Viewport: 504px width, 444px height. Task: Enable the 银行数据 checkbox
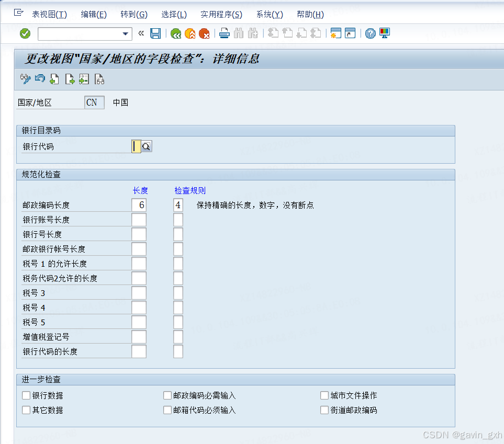click(x=26, y=395)
